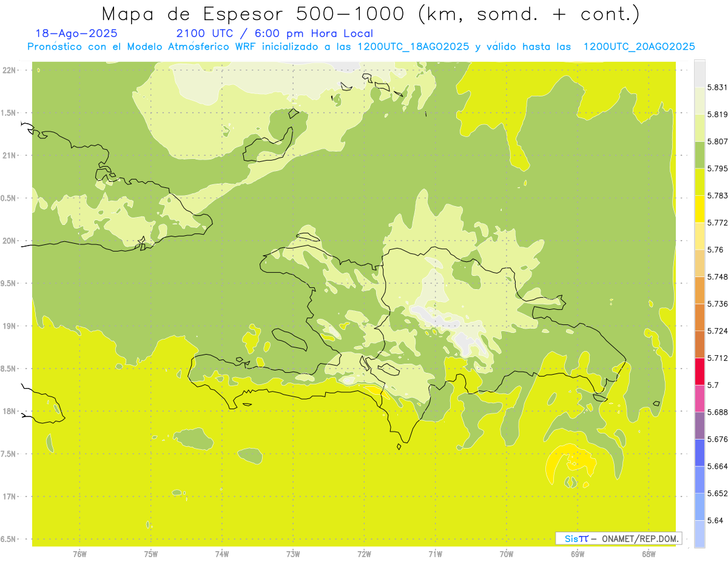Click the longitude label 71W
The height and width of the screenshot is (562, 728).
[x=435, y=554]
